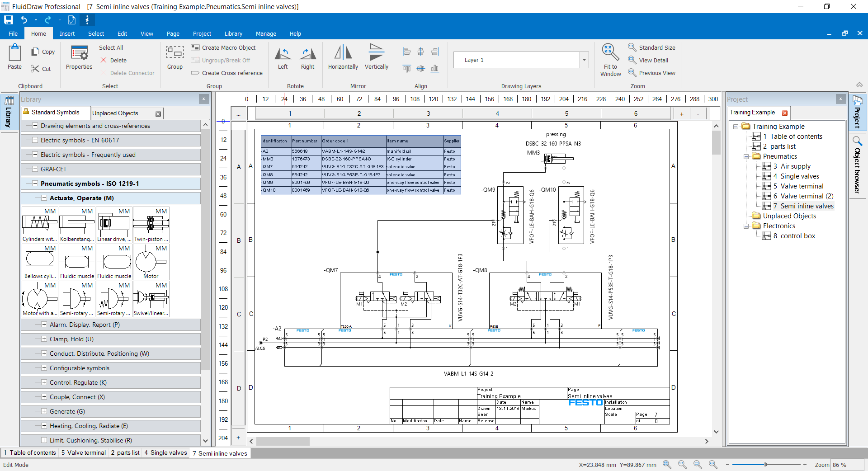Screen dimensions: 868x471
Task: Collapse the Electronics folder in project tree
Action: 746,226
